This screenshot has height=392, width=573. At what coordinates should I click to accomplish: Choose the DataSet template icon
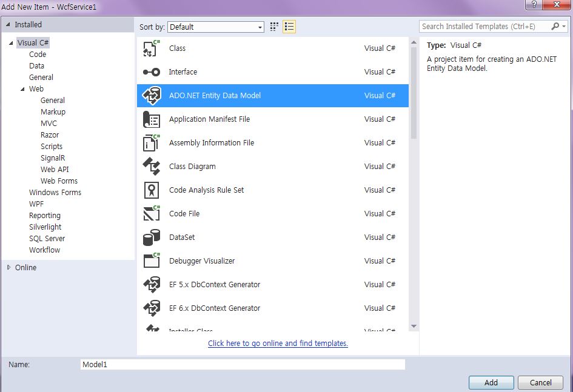point(152,238)
